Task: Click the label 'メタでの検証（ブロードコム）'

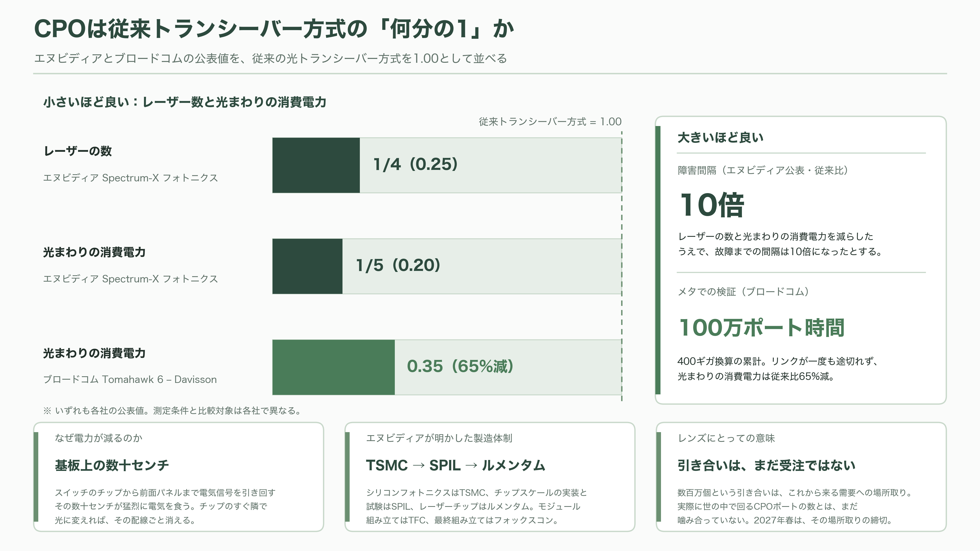Action: (x=743, y=292)
